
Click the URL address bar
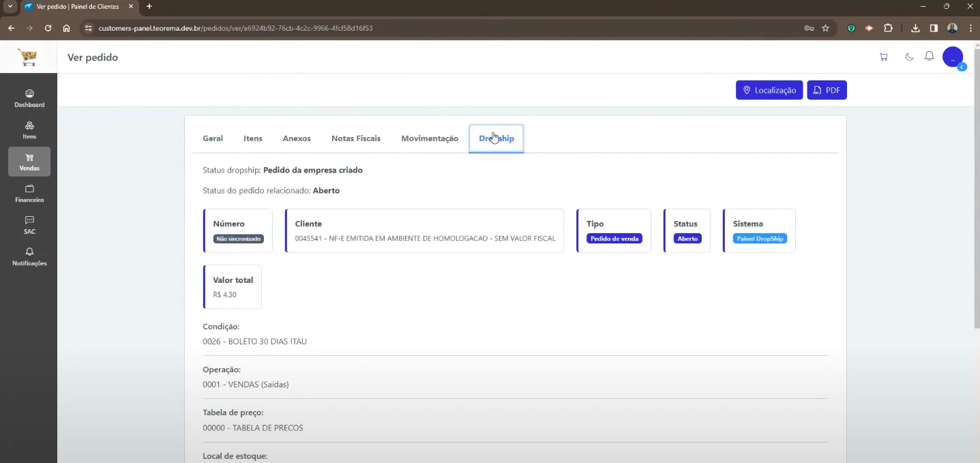coord(450,28)
